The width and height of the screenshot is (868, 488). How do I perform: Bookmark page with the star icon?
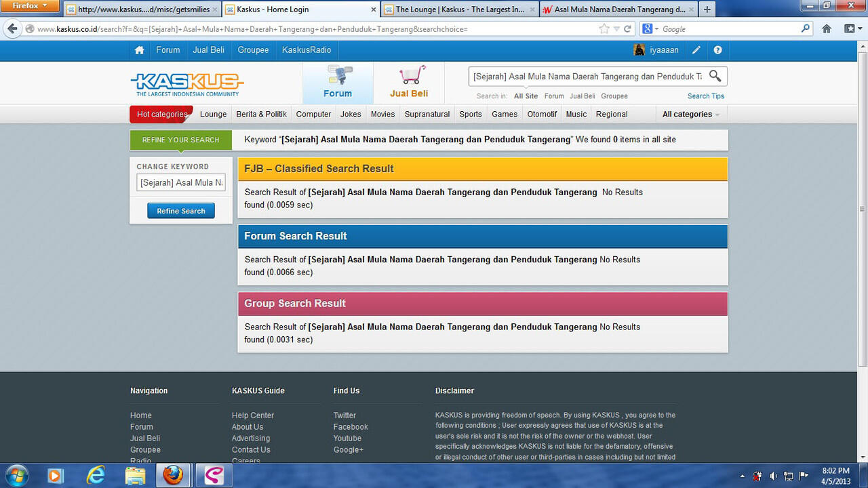604,29
